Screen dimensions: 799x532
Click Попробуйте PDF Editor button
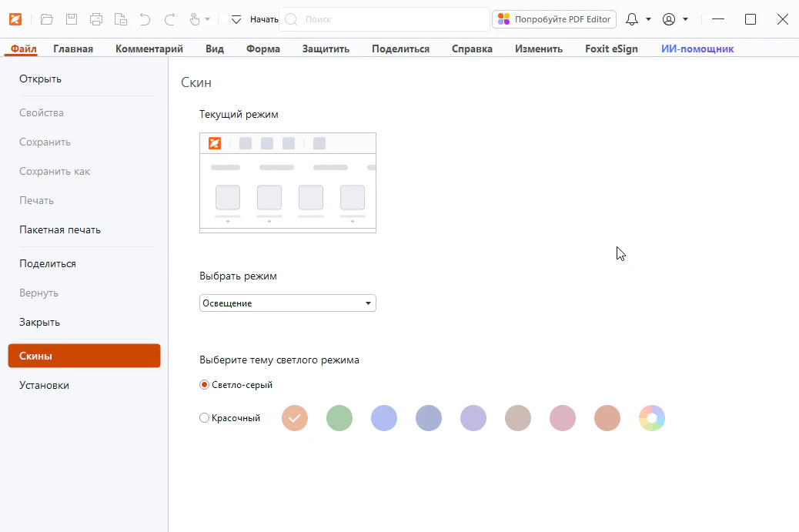click(554, 19)
